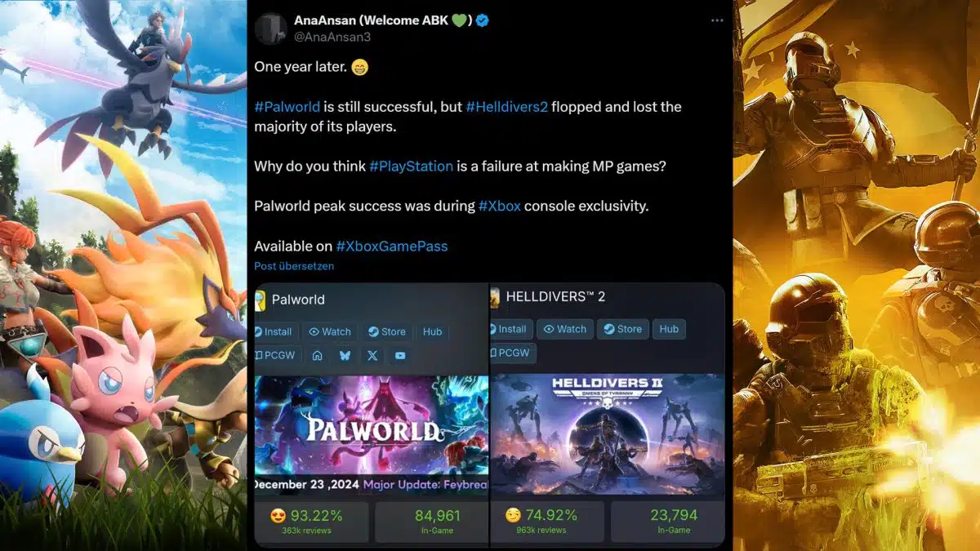This screenshot has width=980, height=551.
Task: Open Palworld's homepage via house icon
Action: tap(317, 355)
